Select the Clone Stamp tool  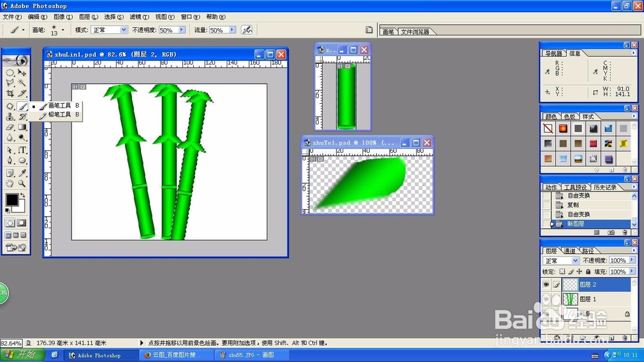(10, 117)
